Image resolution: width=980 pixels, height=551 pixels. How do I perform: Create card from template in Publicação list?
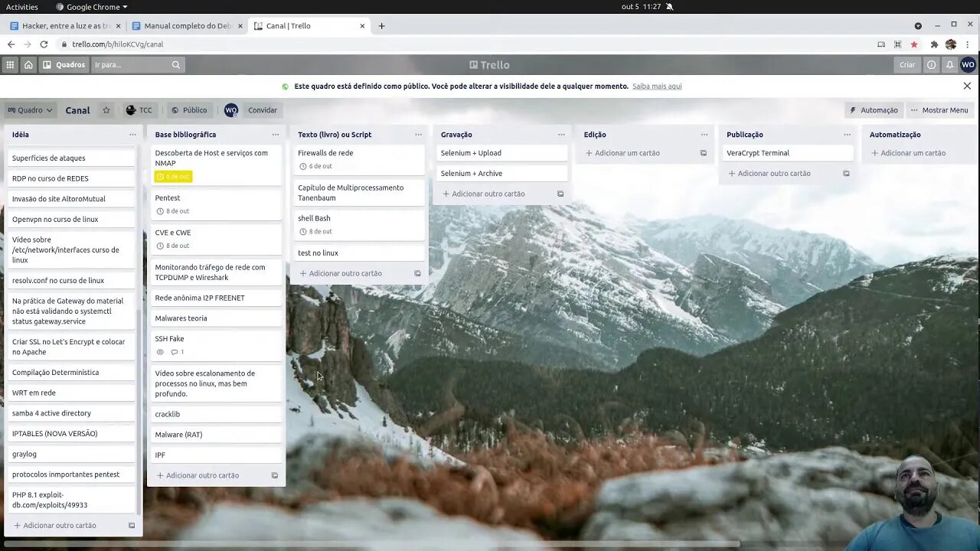click(846, 174)
